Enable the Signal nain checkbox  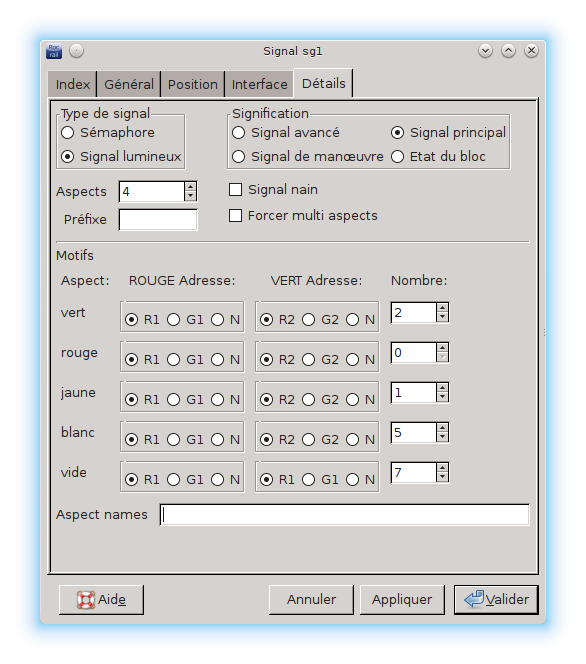235,189
